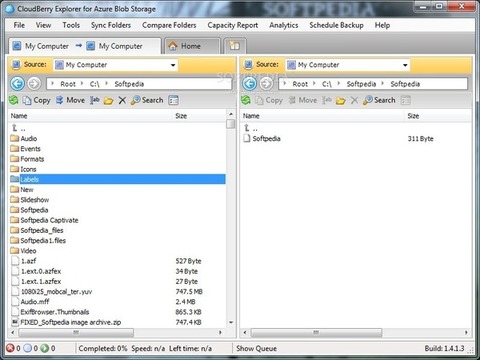Image resolution: width=480 pixels, height=360 pixels.
Task: Click the left pane back navigation arrow
Action: pos(17,83)
